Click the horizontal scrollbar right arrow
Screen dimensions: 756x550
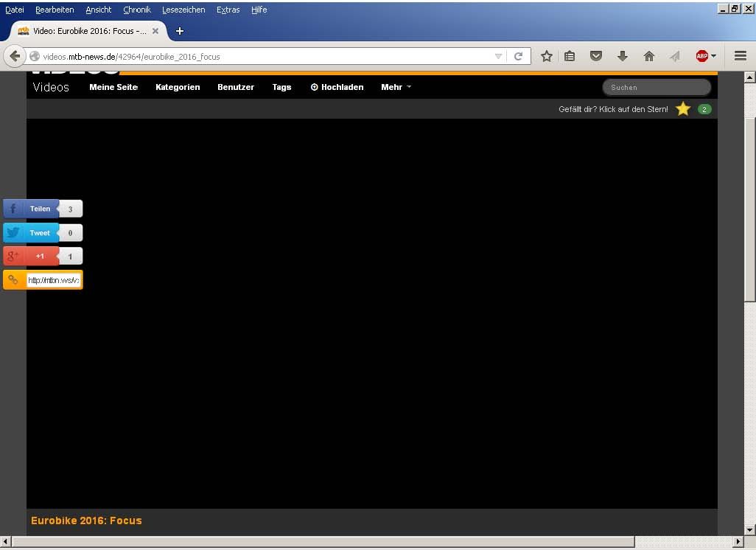click(738, 542)
